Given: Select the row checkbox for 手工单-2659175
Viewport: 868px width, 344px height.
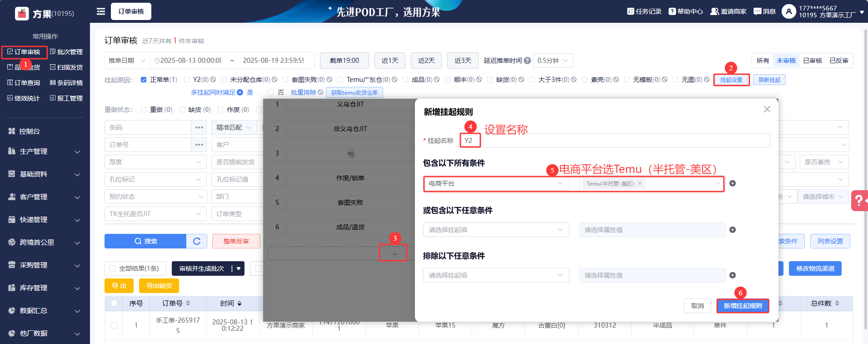Looking at the screenshot, I should [x=114, y=325].
